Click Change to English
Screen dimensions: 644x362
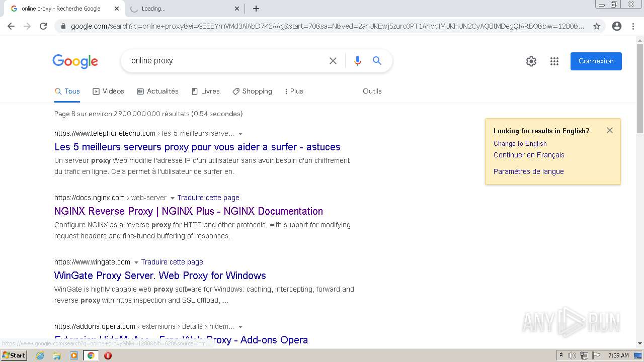pos(520,143)
